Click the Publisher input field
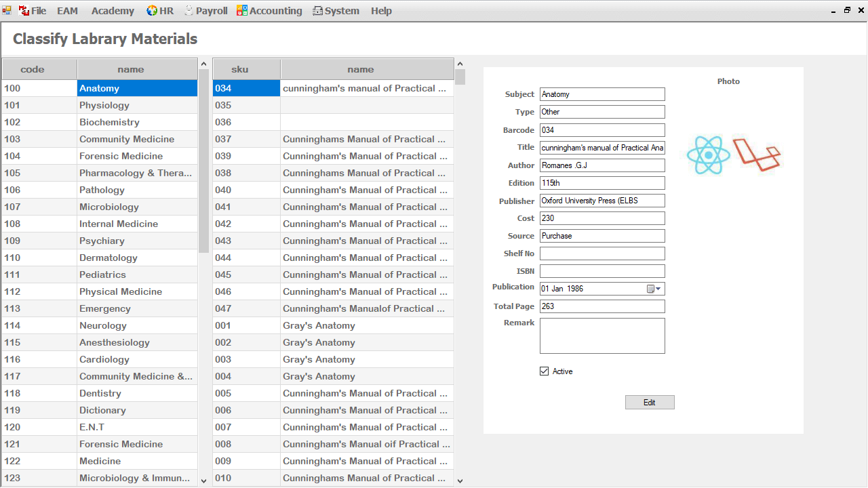 pyautogui.click(x=602, y=201)
